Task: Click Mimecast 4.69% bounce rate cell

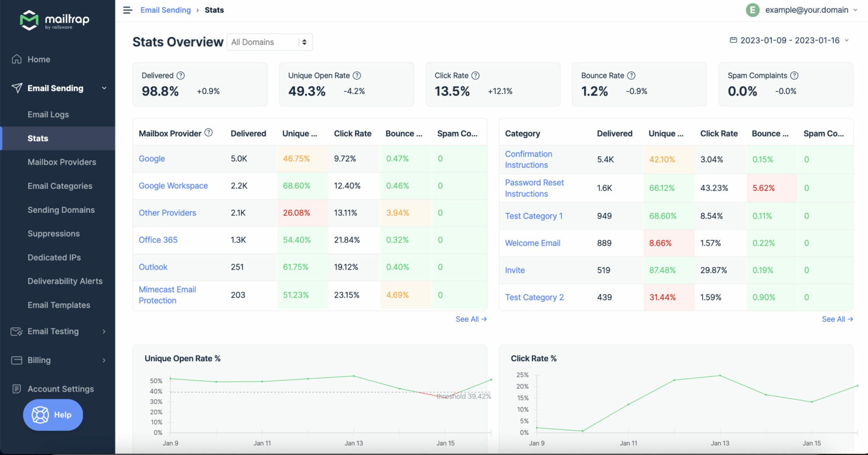Action: click(x=406, y=295)
